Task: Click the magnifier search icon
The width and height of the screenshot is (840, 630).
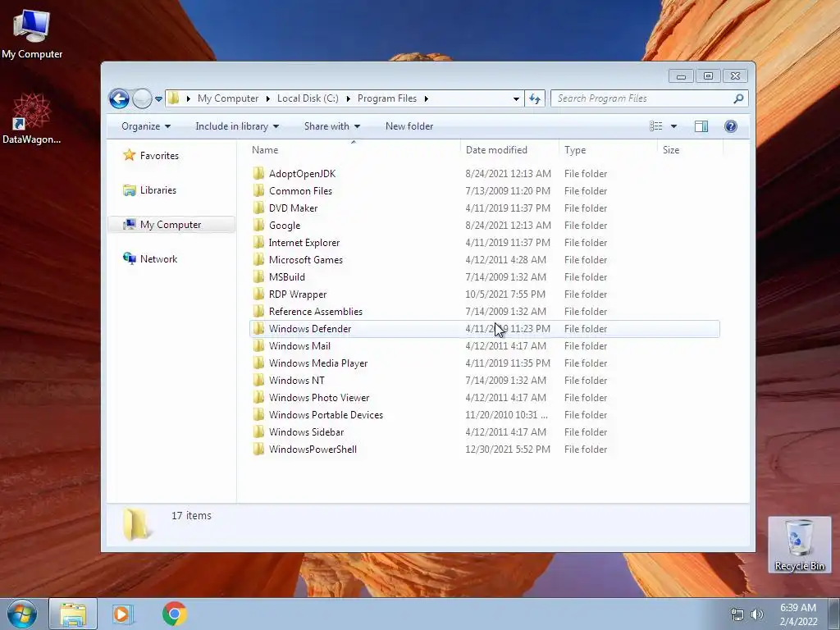Action: coord(739,98)
